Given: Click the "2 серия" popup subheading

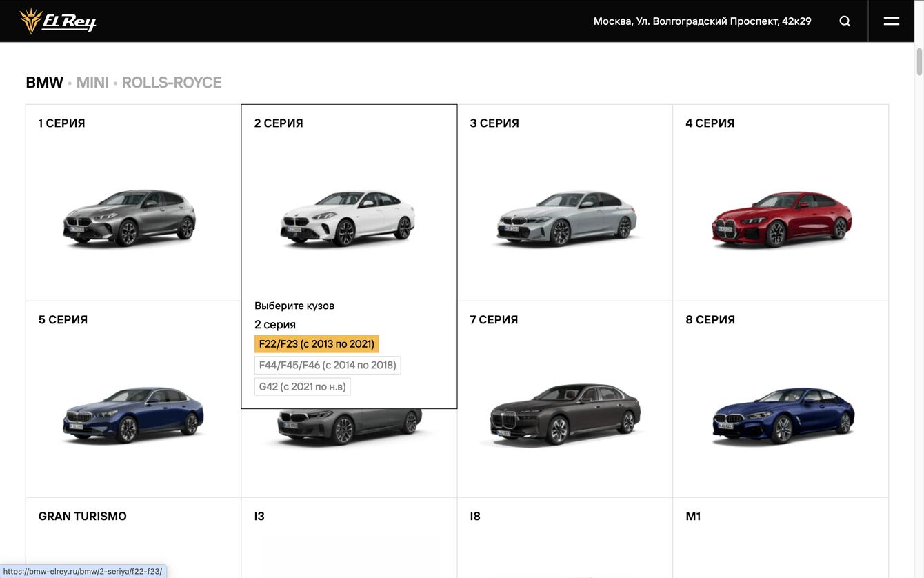Looking at the screenshot, I should point(275,325).
